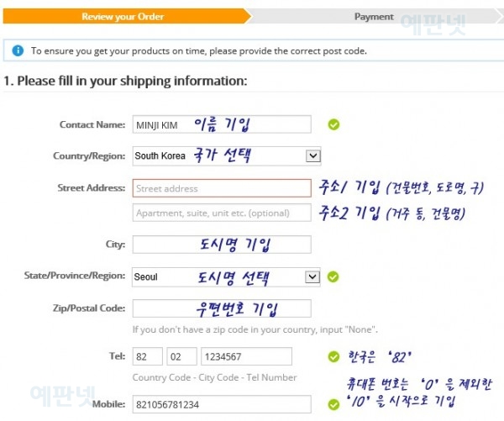504x421 pixels.
Task: Click green checkmark beside Contact Name field
Action: click(x=333, y=125)
